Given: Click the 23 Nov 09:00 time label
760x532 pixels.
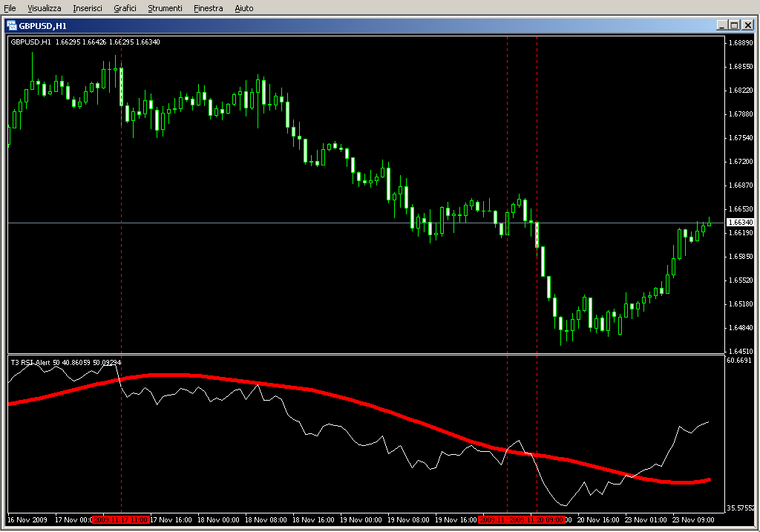Looking at the screenshot, I should pyautogui.click(x=693, y=520).
